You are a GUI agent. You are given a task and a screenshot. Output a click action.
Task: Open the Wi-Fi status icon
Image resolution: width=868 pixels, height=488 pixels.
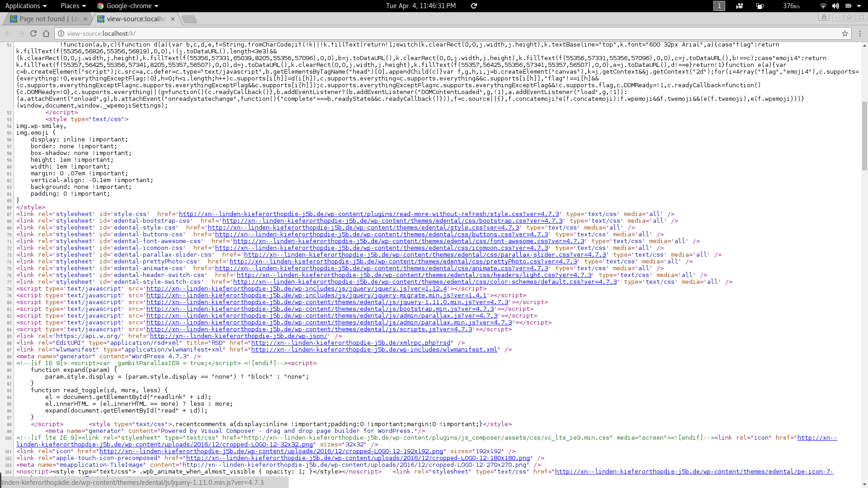[823, 6]
